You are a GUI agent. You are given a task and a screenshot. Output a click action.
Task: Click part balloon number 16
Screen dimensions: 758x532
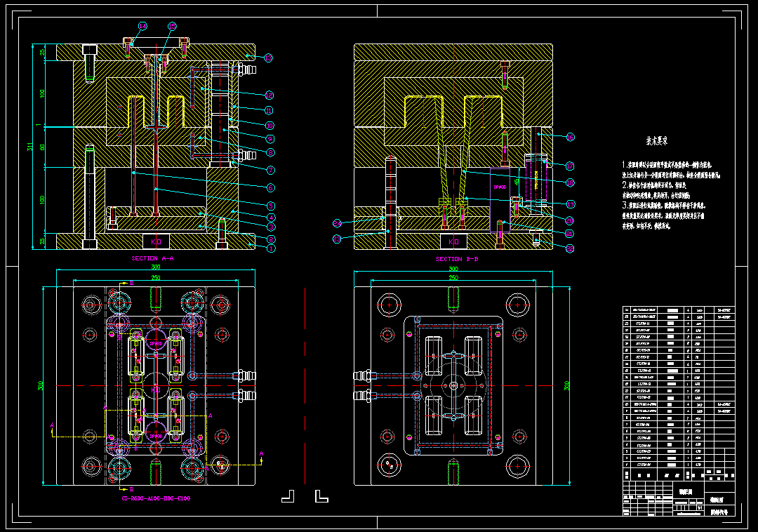[x=570, y=138]
